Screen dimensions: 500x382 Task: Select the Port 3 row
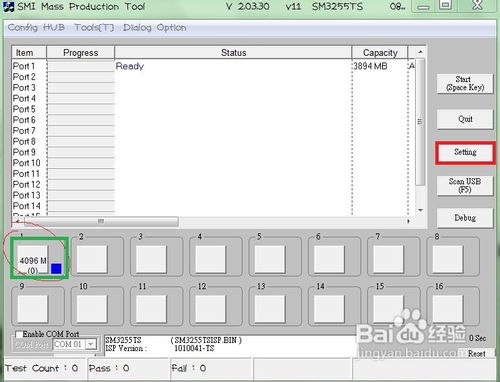(x=213, y=88)
